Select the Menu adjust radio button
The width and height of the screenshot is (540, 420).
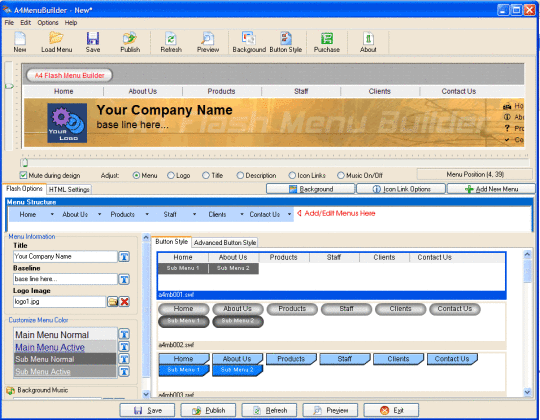click(x=136, y=176)
